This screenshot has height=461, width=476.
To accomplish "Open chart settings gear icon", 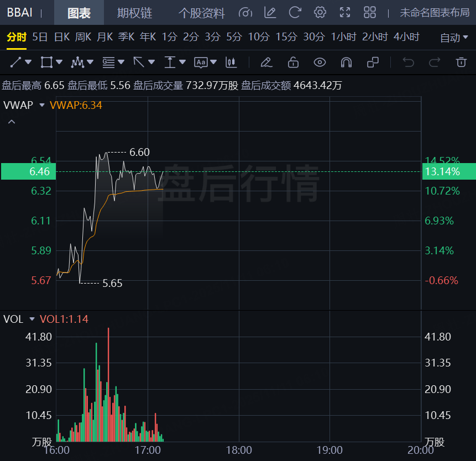I will coord(320,13).
